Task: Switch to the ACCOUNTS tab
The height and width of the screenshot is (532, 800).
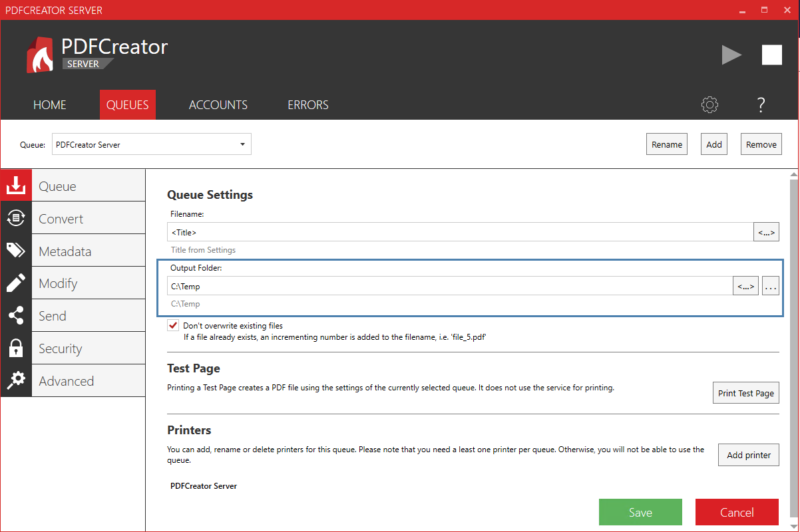Action: click(x=218, y=104)
